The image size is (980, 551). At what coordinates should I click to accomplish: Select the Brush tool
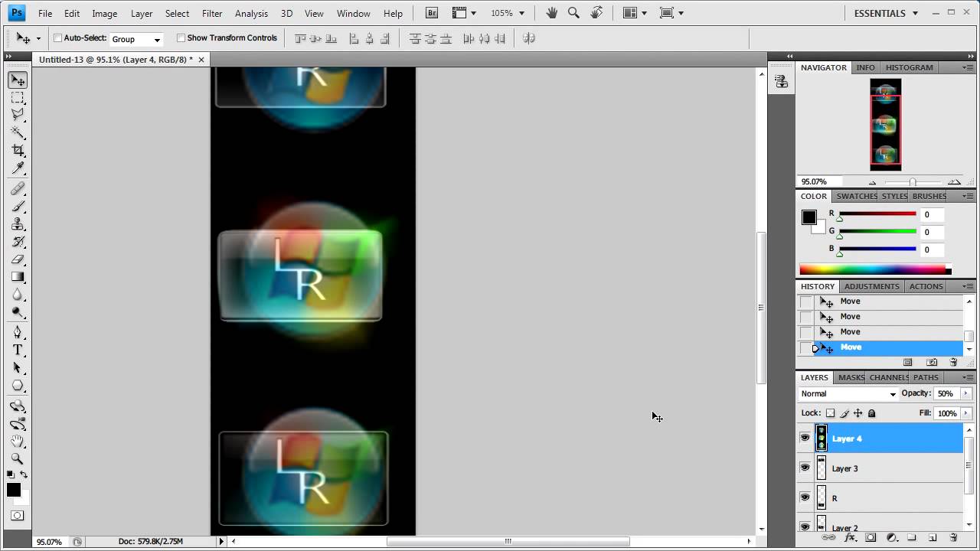pyautogui.click(x=18, y=206)
